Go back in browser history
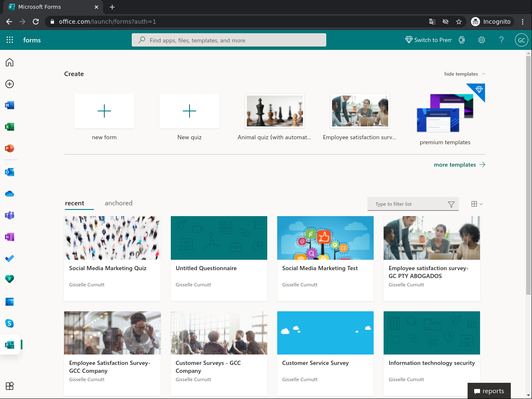Image resolution: width=532 pixels, height=399 pixels. [x=9, y=22]
